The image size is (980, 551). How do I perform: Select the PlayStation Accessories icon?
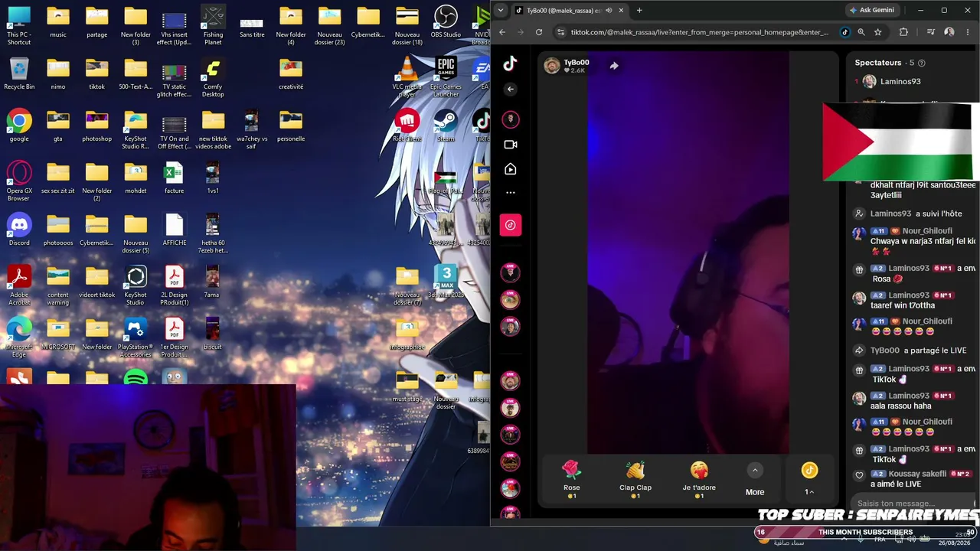pos(136,337)
